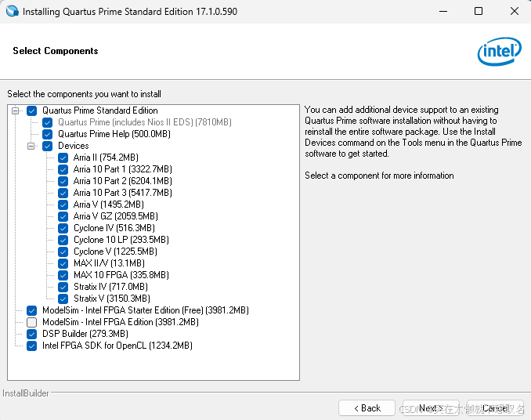Select the 'Arria V (1495.2MB)' label
The height and width of the screenshot is (420, 531).
[109, 205]
